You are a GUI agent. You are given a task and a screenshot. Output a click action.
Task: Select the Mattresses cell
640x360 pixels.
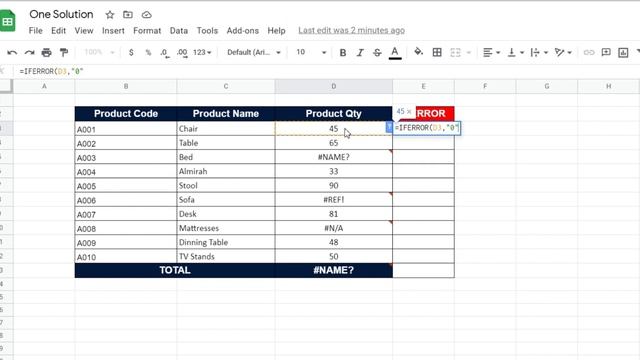[226, 228]
